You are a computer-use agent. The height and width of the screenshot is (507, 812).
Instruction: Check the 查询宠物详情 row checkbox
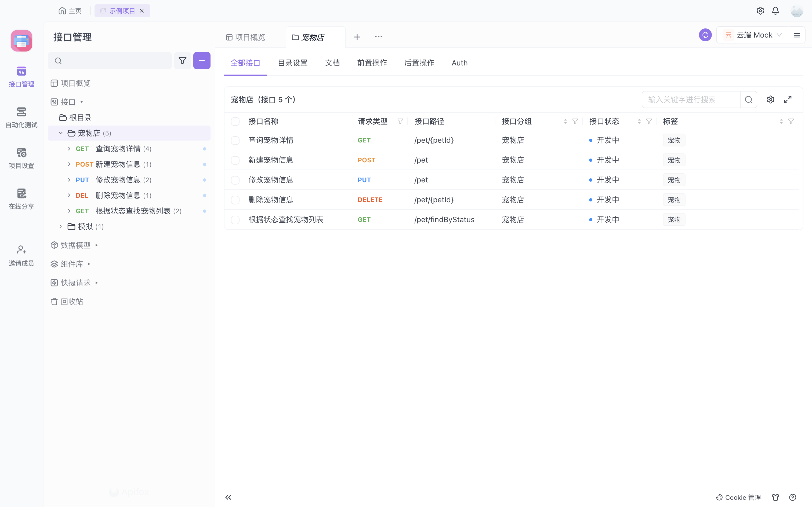[235, 140]
